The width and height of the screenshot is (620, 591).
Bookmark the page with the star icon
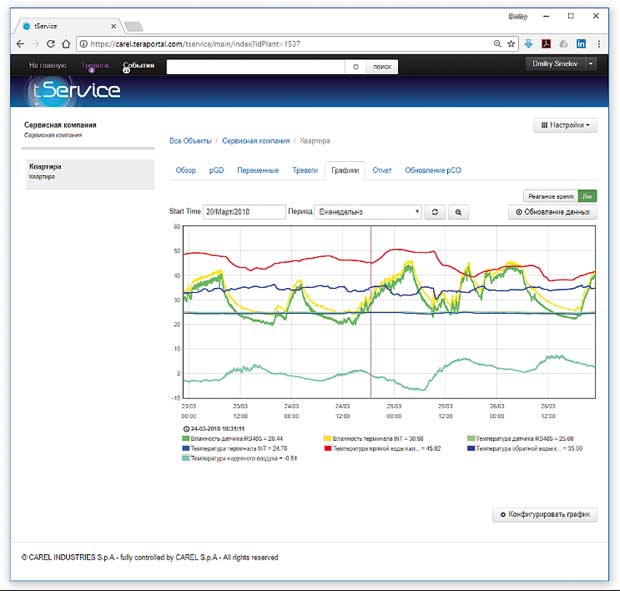(511, 44)
